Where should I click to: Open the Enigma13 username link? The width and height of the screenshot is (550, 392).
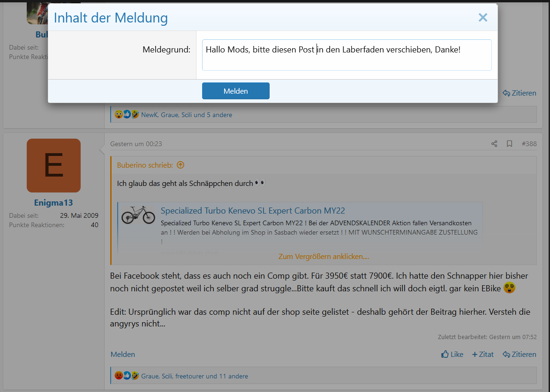(x=53, y=203)
